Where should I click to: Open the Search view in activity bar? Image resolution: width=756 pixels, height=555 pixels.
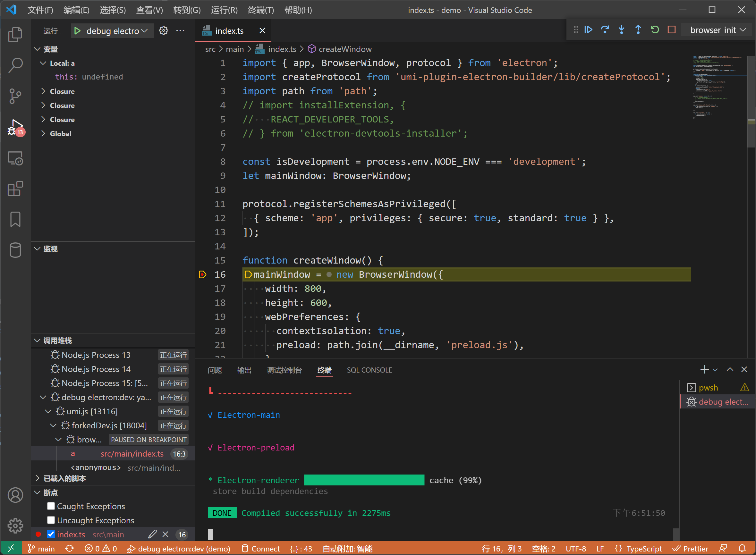coord(15,65)
